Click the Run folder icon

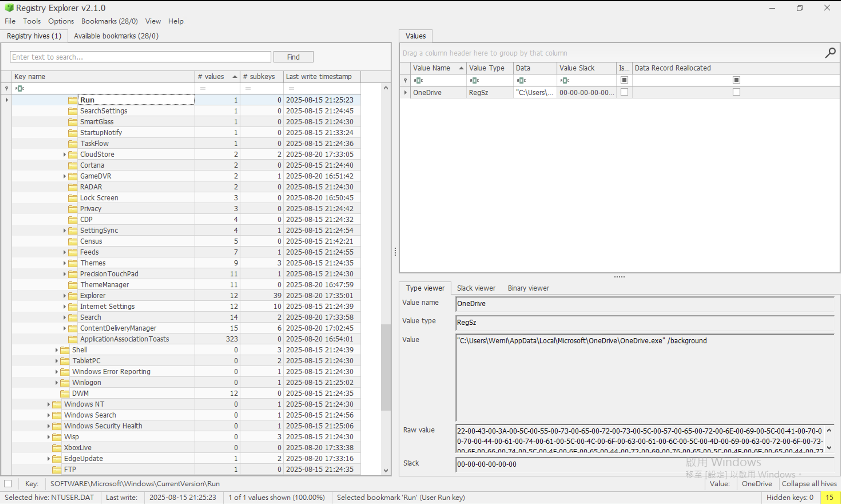pyautogui.click(x=72, y=100)
